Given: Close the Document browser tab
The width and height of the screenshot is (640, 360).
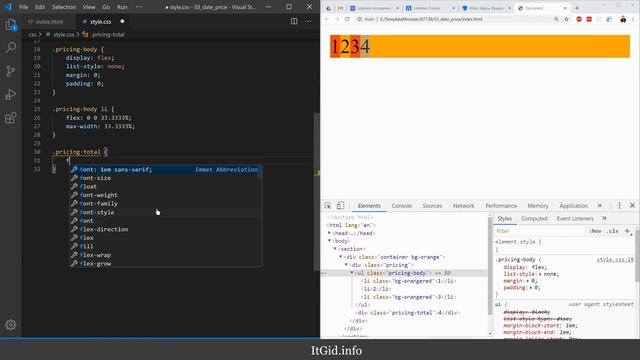Looking at the screenshot, I should point(565,8).
